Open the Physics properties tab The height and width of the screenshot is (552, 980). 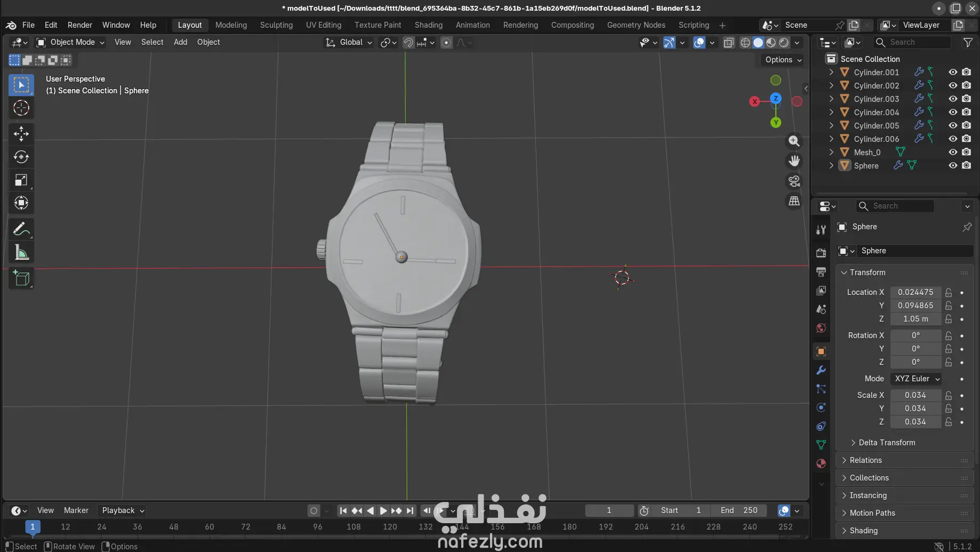pyautogui.click(x=821, y=407)
